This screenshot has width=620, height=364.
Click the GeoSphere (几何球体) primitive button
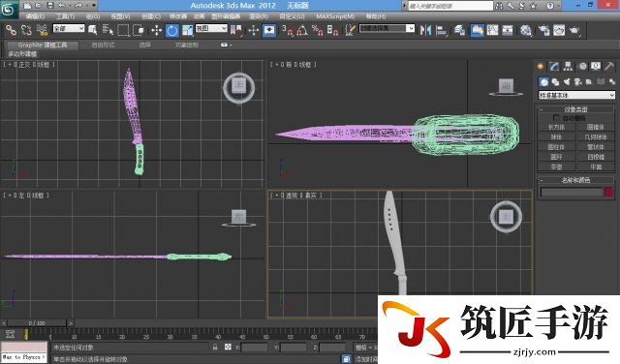click(x=595, y=136)
